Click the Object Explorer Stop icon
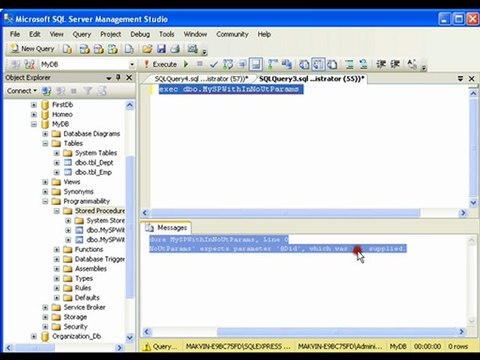The image size is (480, 360). click(74, 91)
